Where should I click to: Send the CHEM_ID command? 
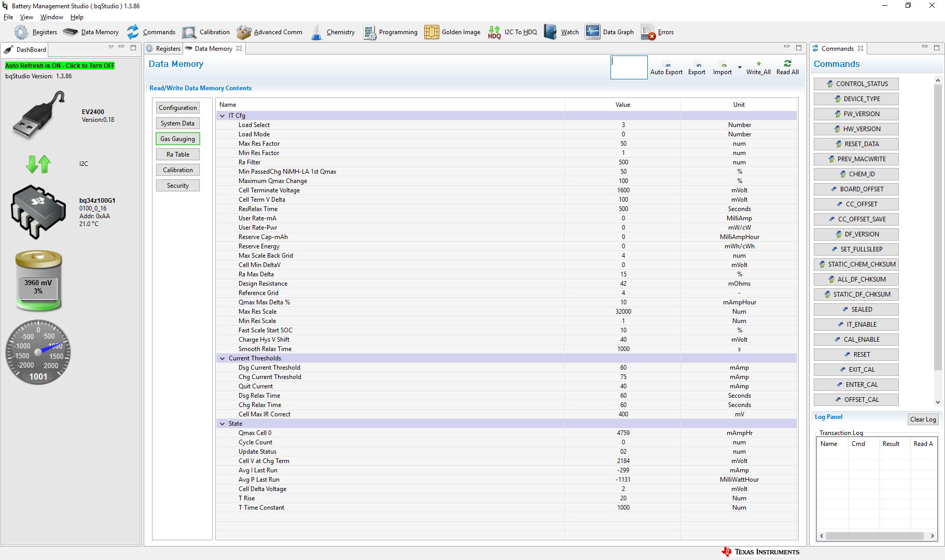[x=856, y=174]
